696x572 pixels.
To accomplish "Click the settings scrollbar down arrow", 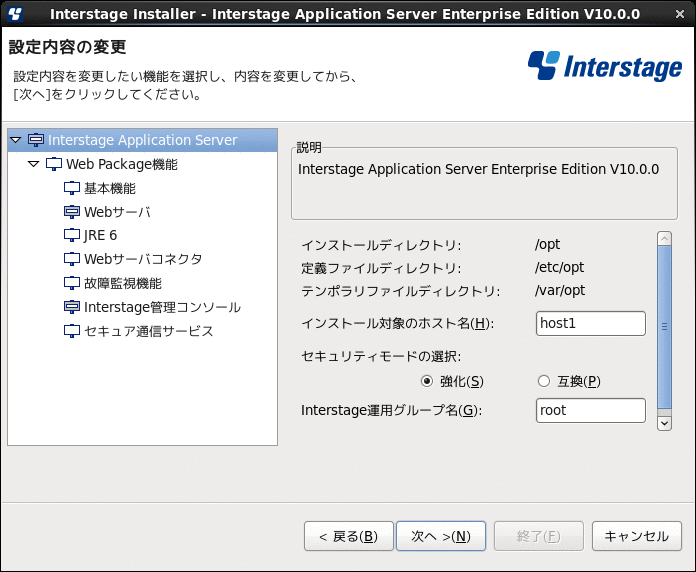I will (x=664, y=423).
